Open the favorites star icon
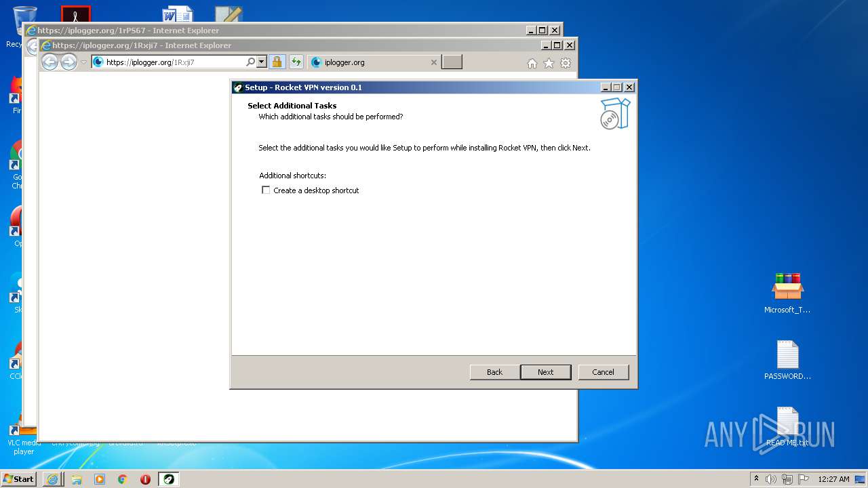The image size is (868, 488). [549, 63]
